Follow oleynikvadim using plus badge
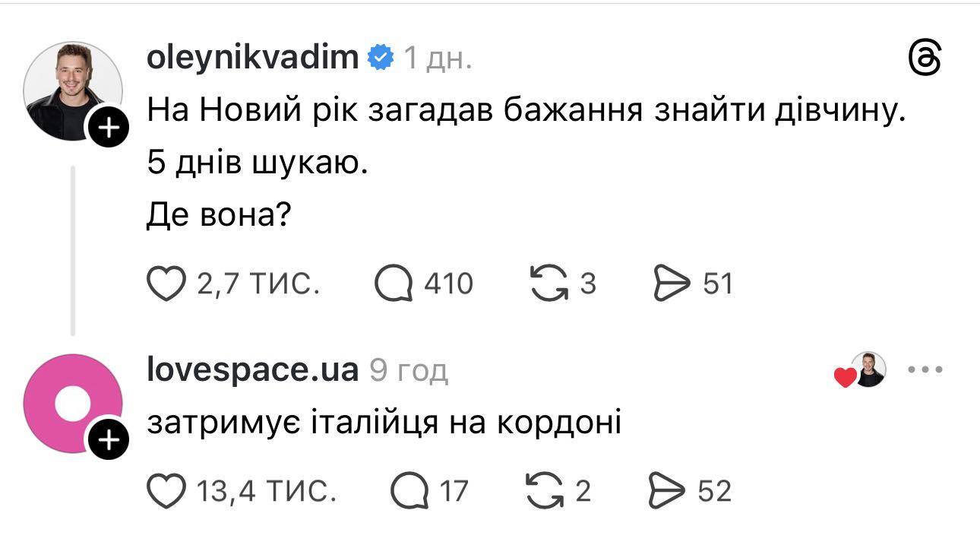Image resolution: width=980 pixels, height=542 pixels. coord(109,128)
